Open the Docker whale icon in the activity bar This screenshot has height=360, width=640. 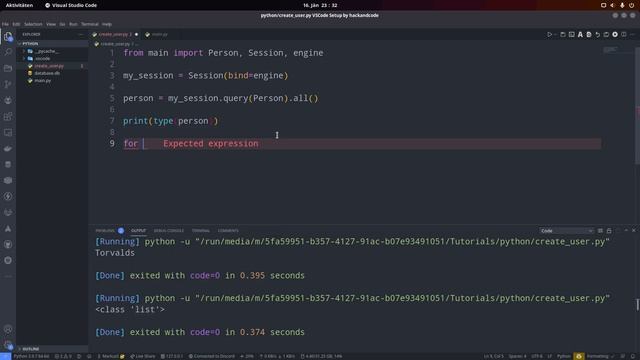coord(8,149)
